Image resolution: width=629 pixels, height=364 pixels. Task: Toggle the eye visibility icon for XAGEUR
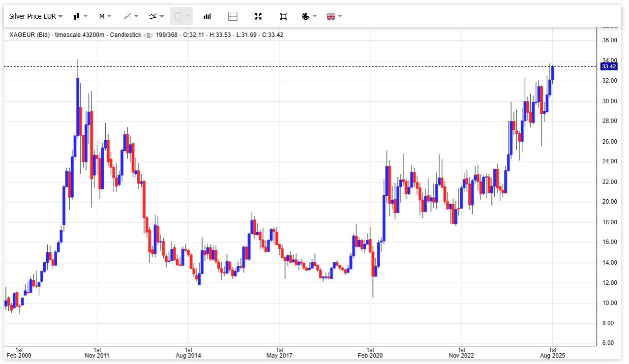[x=148, y=35]
